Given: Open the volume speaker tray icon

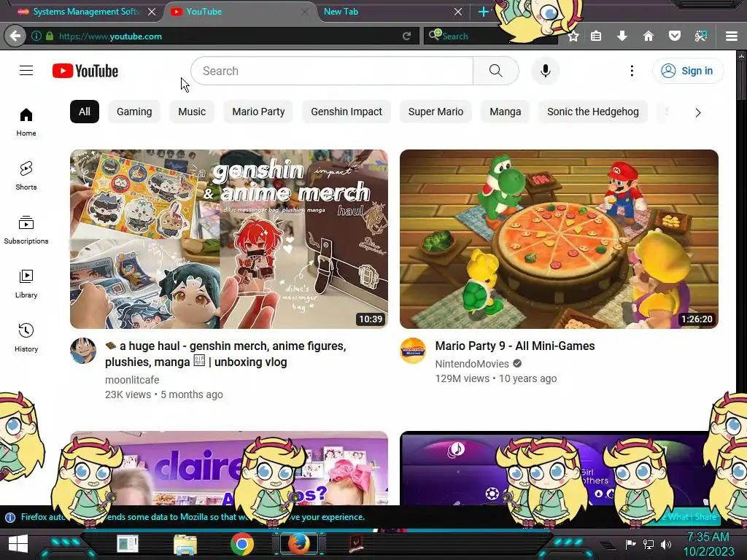Looking at the screenshot, I should point(665,544).
